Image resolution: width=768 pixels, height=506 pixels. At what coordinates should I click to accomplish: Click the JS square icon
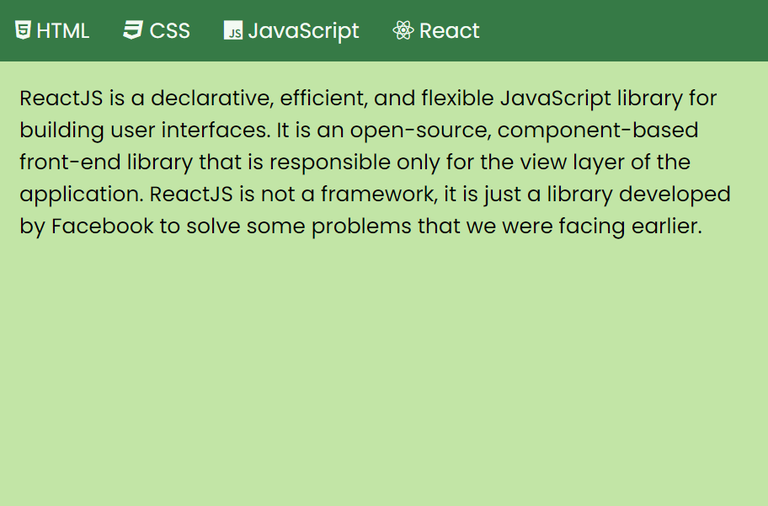coord(233,31)
